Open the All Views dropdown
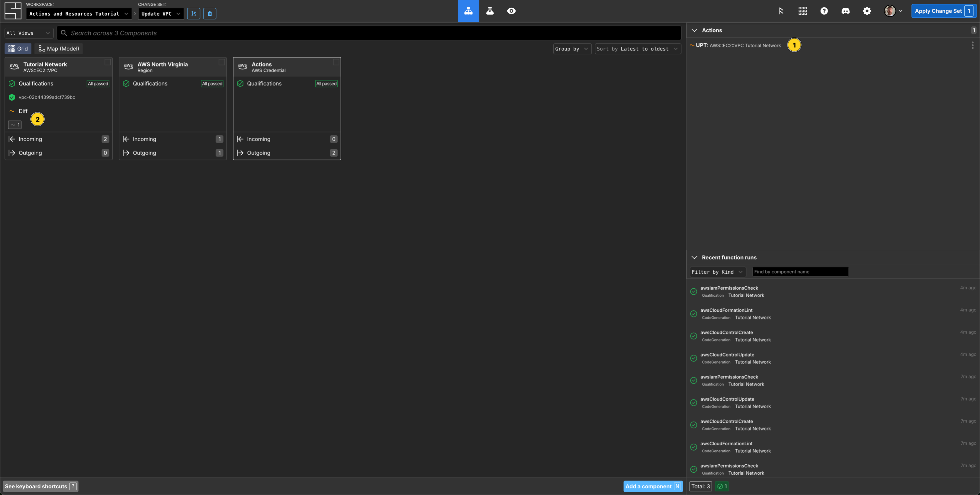 click(29, 33)
